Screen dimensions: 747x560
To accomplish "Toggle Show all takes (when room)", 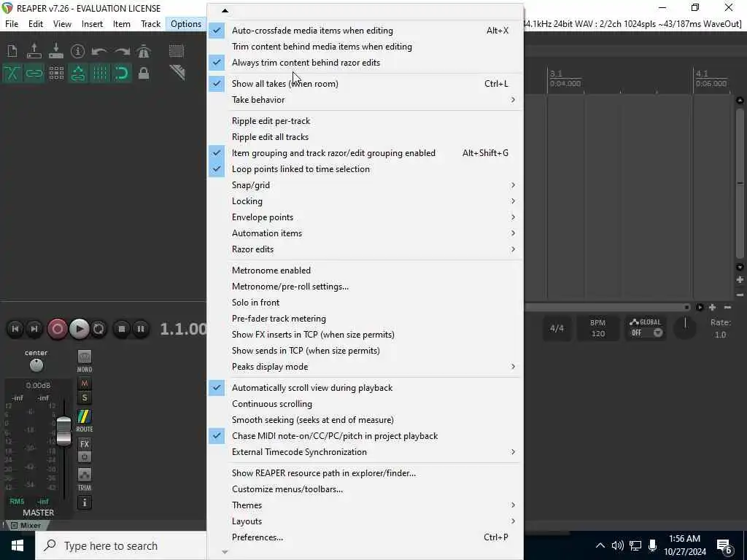I will point(365,84).
